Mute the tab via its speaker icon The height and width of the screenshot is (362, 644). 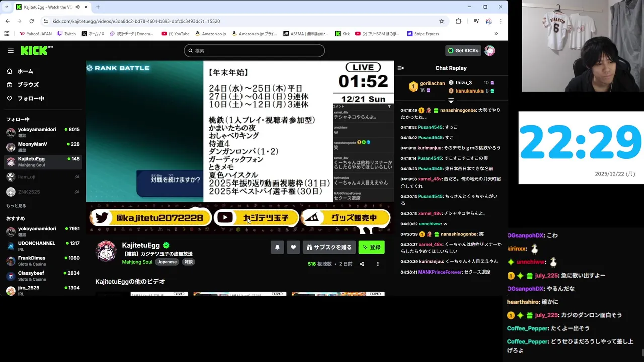click(77, 7)
